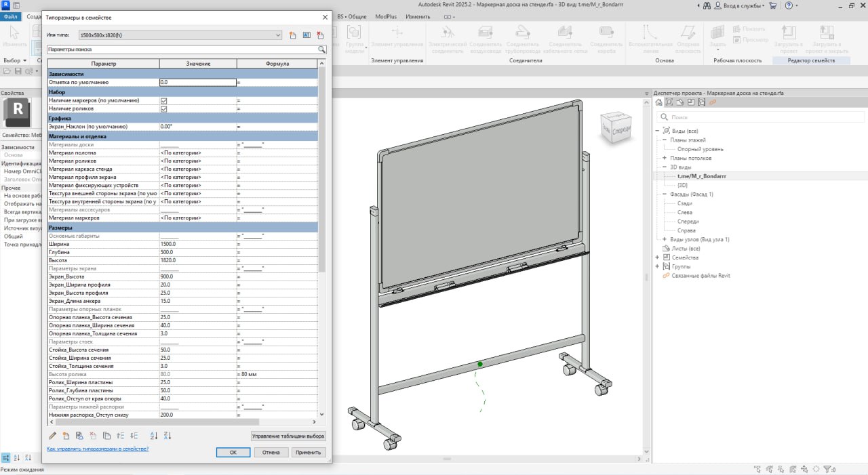868x475 pixels.
Task: Sort parameters descending with the Z-A icon
Action: tap(167, 435)
